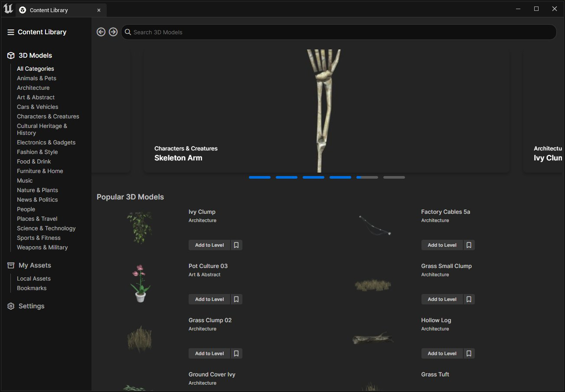Click the 3D Models cube icon
The width and height of the screenshot is (565, 392).
(x=11, y=56)
